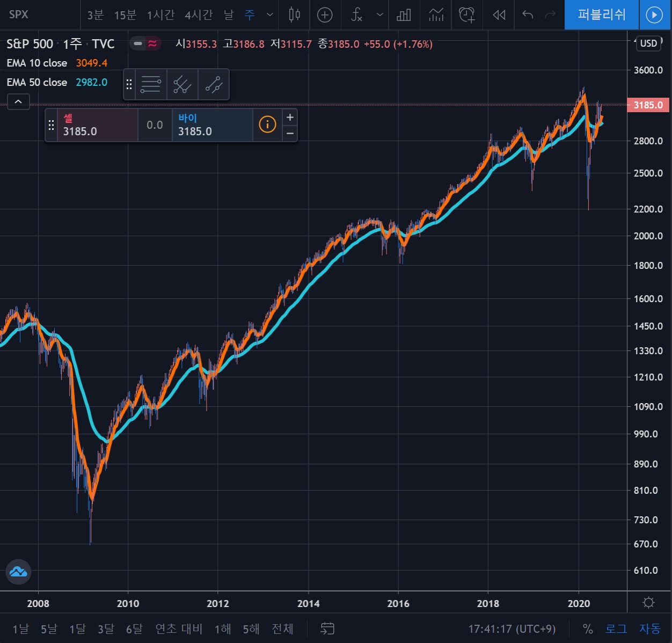Set range to 5해
This screenshot has width=672, height=643.
251,629
